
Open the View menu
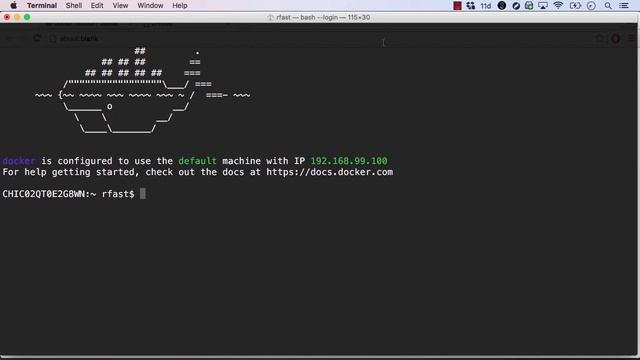click(x=120, y=5)
